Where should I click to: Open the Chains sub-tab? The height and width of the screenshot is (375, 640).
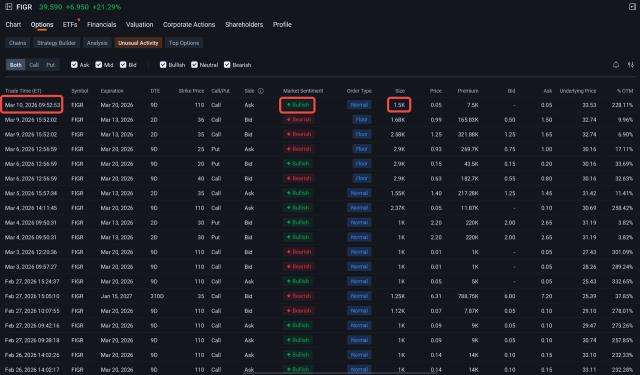(x=17, y=43)
